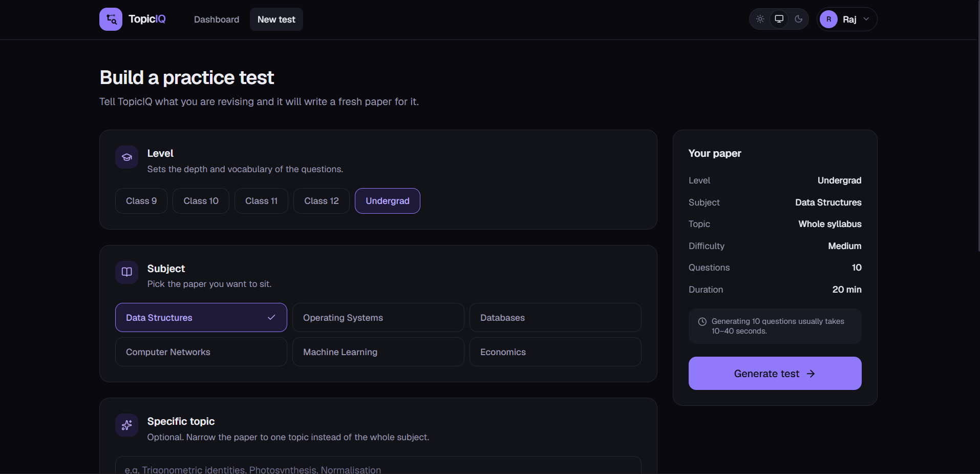The width and height of the screenshot is (980, 474).
Task: Click the sparkles Specific topic icon
Action: pyautogui.click(x=127, y=425)
